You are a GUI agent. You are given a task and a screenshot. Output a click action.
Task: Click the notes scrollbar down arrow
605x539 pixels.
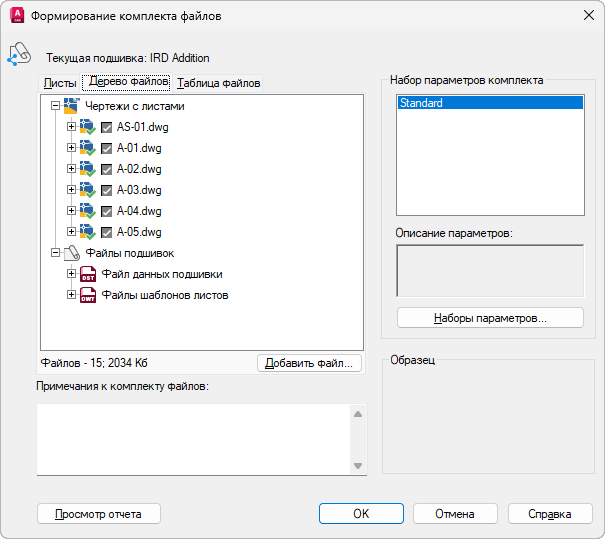358,466
